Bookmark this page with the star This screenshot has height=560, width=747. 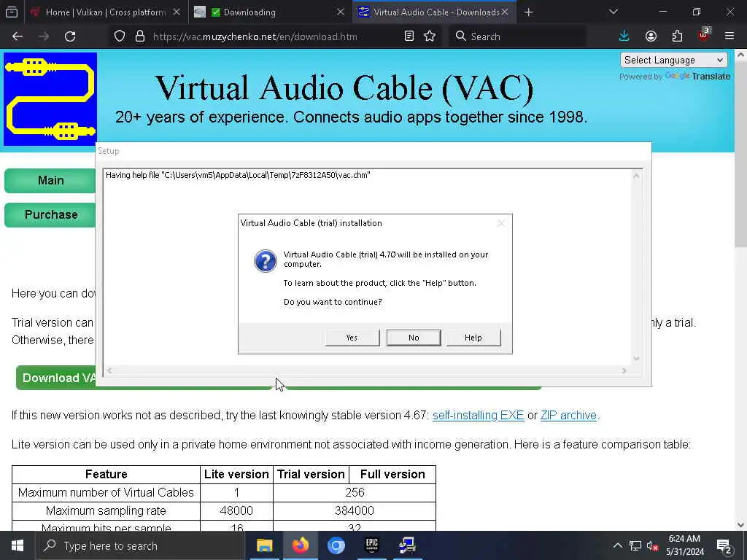click(x=430, y=36)
